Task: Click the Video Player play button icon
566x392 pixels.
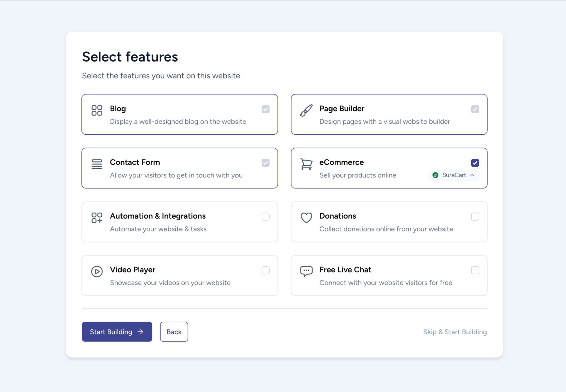Action: click(96, 270)
